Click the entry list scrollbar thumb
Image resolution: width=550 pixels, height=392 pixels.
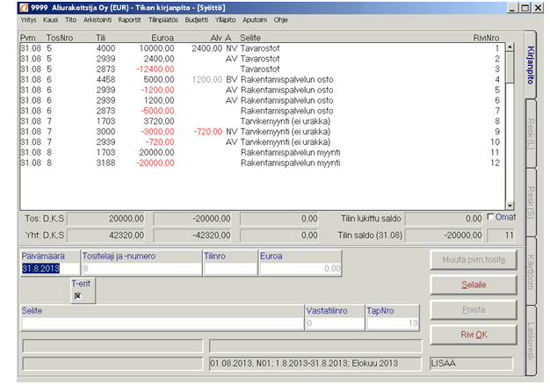click(510, 68)
